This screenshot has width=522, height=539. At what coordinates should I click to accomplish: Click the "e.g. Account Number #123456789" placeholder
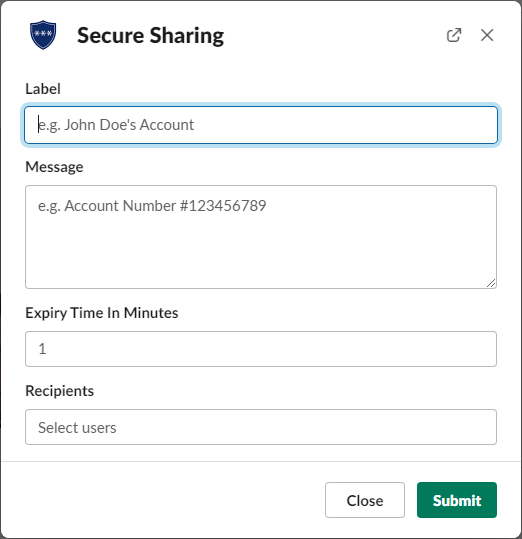tap(152, 206)
